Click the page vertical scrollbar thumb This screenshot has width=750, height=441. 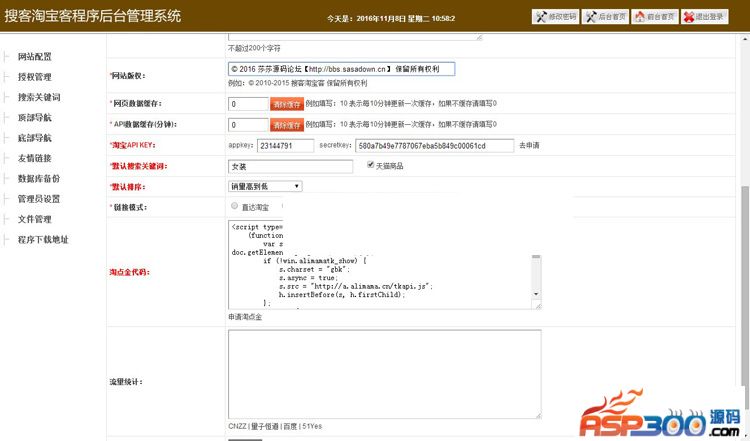coord(744,297)
